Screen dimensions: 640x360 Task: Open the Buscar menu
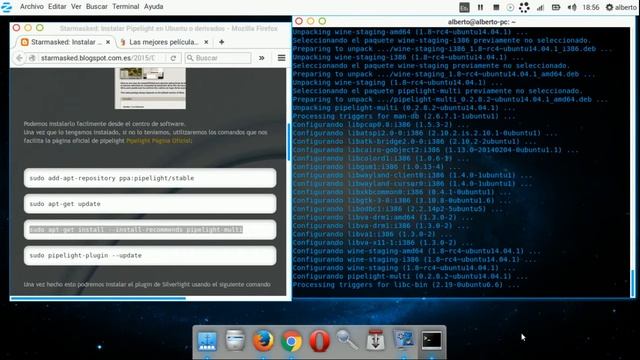[97, 7]
